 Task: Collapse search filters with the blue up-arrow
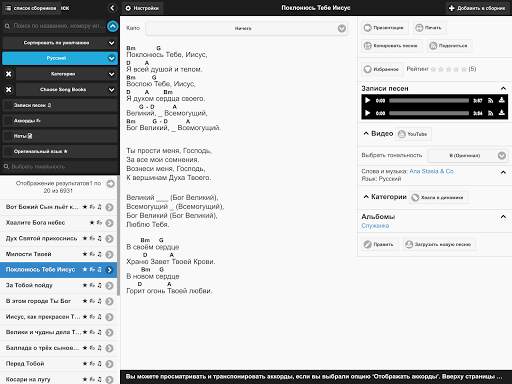[113, 26]
